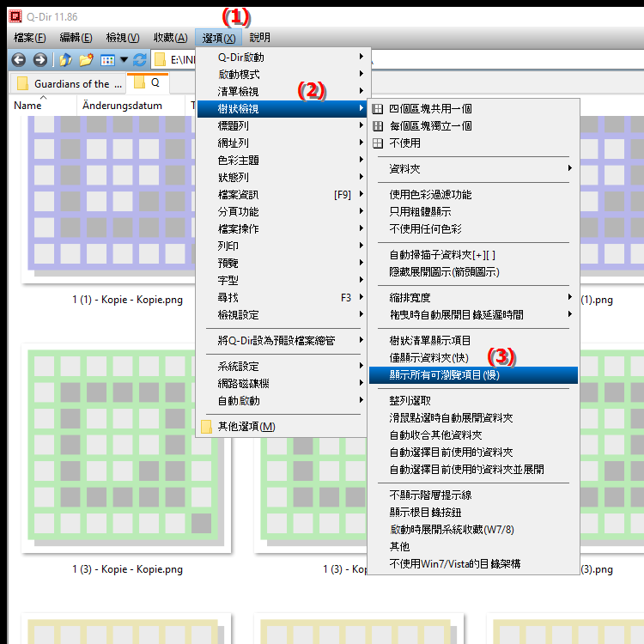Toggle 自動掃描子資料夾[+][ ] option

pyautogui.click(x=473, y=255)
